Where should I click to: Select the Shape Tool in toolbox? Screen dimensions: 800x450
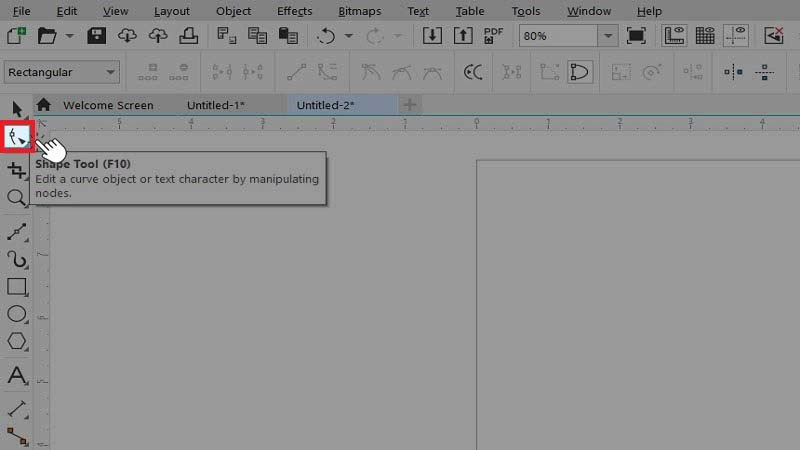point(17,137)
